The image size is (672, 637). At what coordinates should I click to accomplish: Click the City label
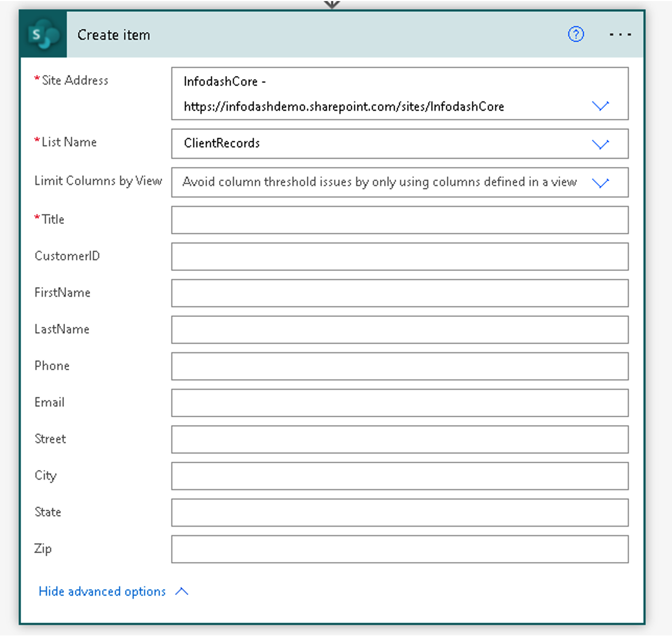click(x=45, y=476)
